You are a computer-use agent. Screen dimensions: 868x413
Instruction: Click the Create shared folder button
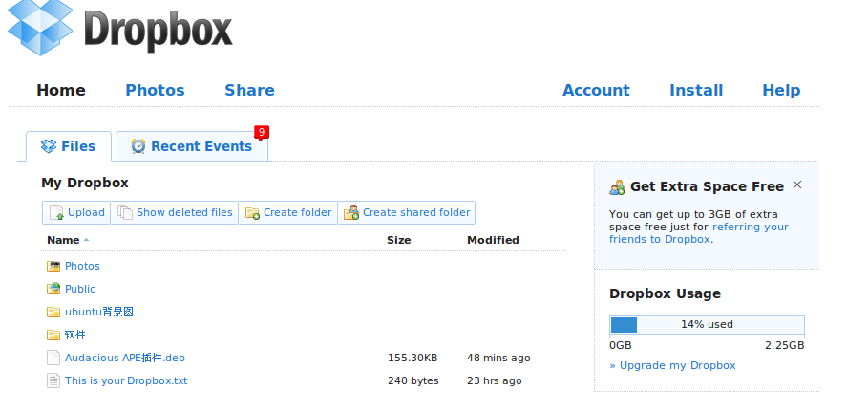tap(407, 213)
